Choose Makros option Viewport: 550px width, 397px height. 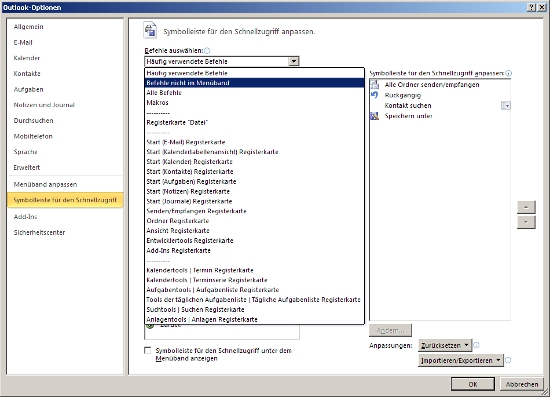254,103
